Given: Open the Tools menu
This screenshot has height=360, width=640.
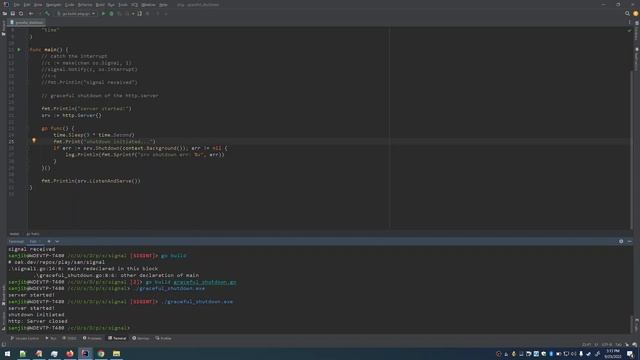Looking at the screenshot, I should pyautogui.click(x=122, y=5).
